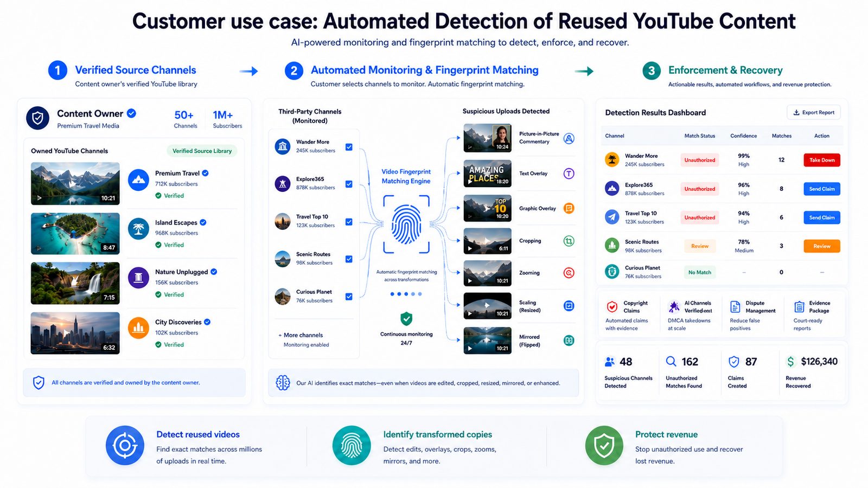
Task: Toggle the Scenic Routes checkbox
Action: 349,259
